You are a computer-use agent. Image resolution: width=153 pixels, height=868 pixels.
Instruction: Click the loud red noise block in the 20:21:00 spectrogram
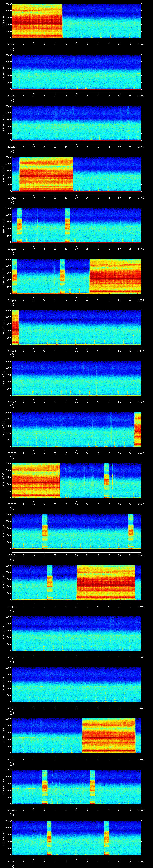[37, 21]
